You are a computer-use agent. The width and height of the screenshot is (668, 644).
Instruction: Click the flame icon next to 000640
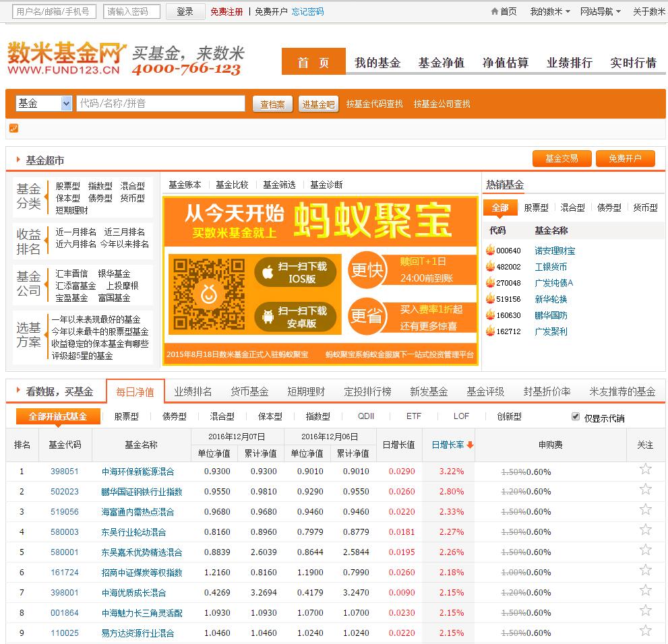point(490,250)
